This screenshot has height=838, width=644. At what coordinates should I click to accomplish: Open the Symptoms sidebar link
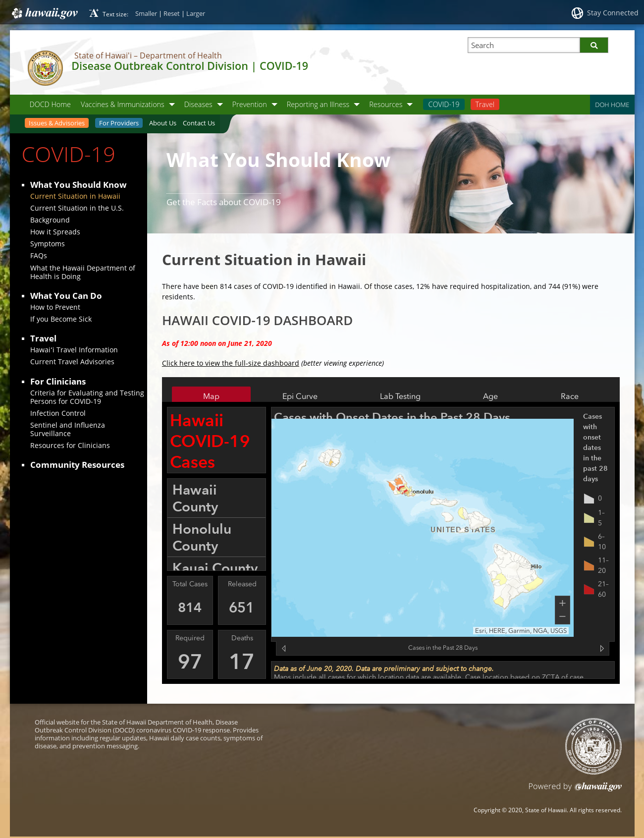[48, 244]
